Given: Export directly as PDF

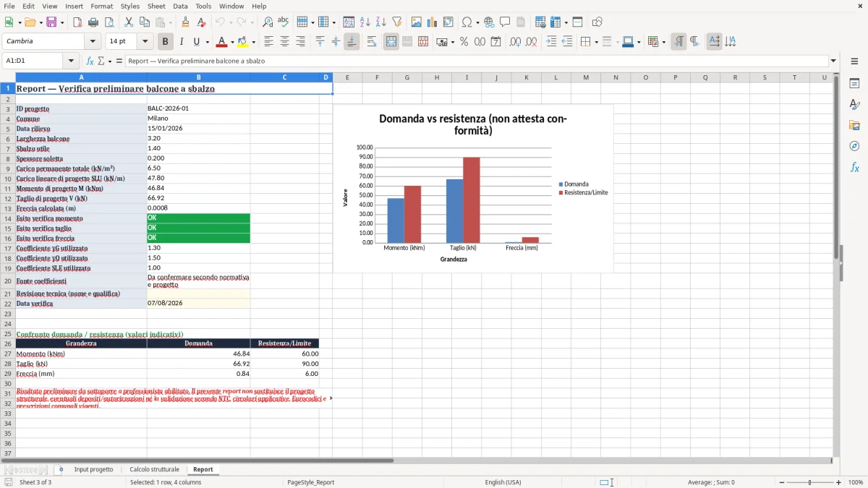Looking at the screenshot, I should 77,22.
